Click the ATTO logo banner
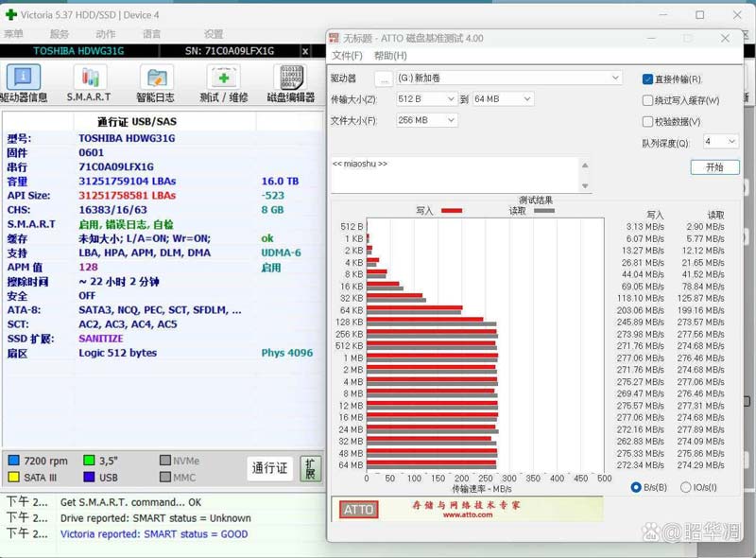The height and width of the screenshot is (558, 756). click(x=359, y=509)
